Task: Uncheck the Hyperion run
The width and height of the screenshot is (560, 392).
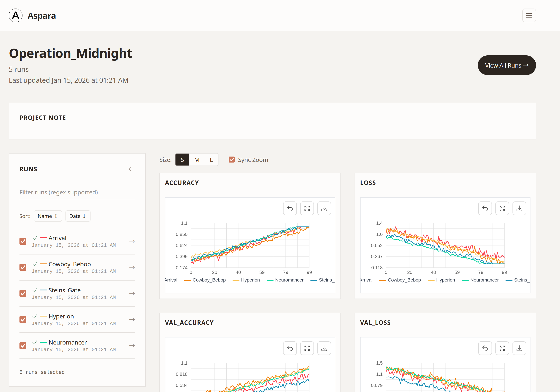Action: [x=23, y=319]
